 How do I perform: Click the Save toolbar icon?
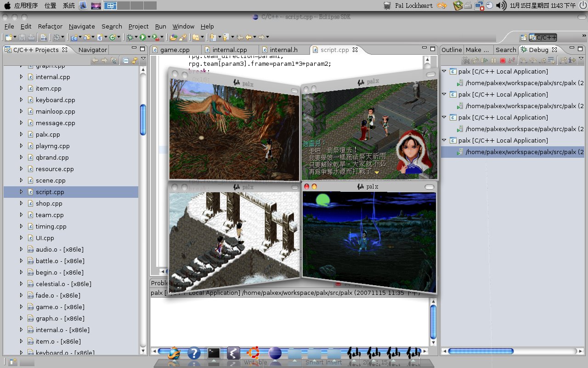click(x=22, y=37)
